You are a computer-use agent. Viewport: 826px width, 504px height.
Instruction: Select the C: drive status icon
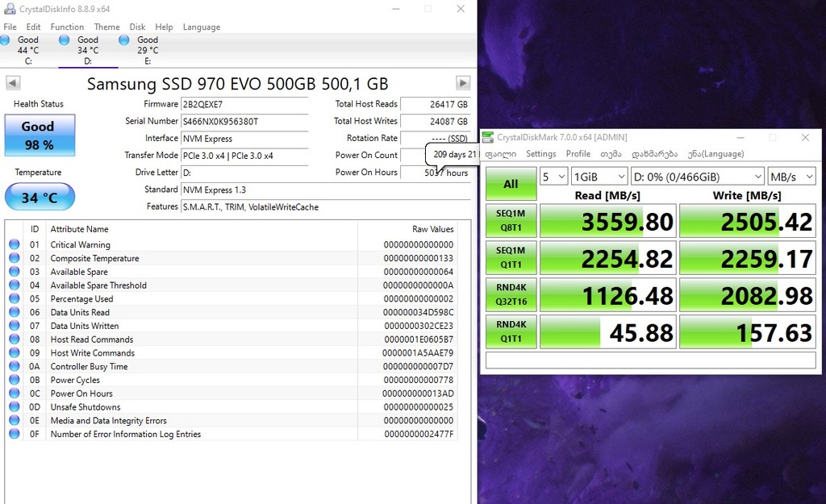6,40
